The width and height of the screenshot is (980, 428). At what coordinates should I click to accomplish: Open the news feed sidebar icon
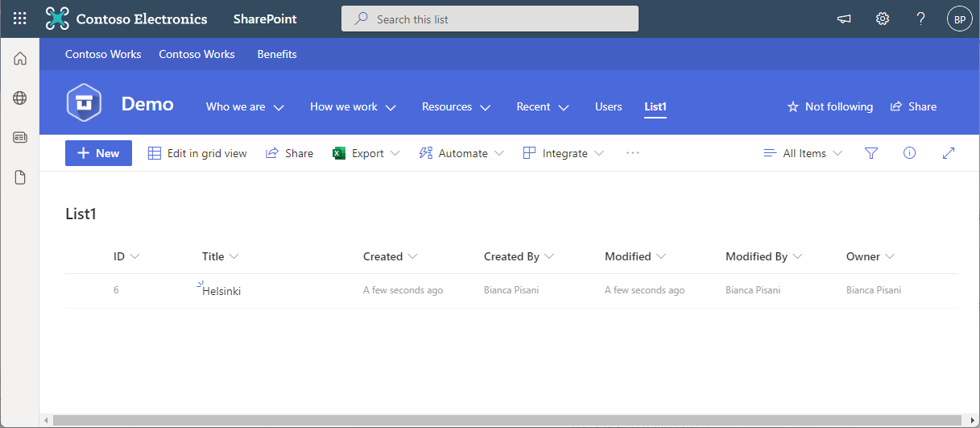click(x=20, y=138)
